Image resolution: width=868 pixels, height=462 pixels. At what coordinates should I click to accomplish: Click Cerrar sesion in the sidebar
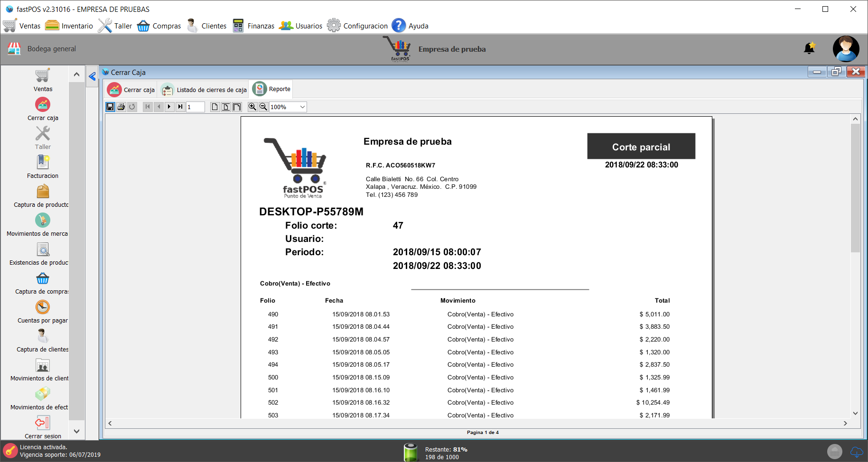[x=43, y=427]
